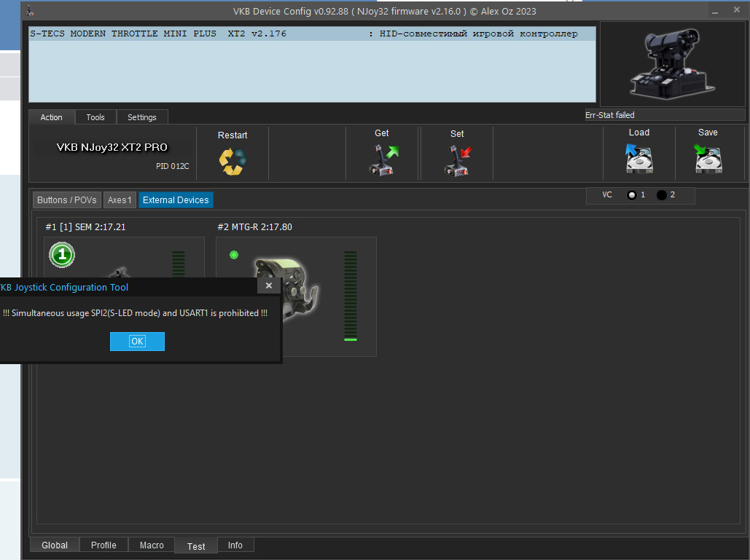The image size is (750, 560).
Task: Select the External Devices tab
Action: 176,200
